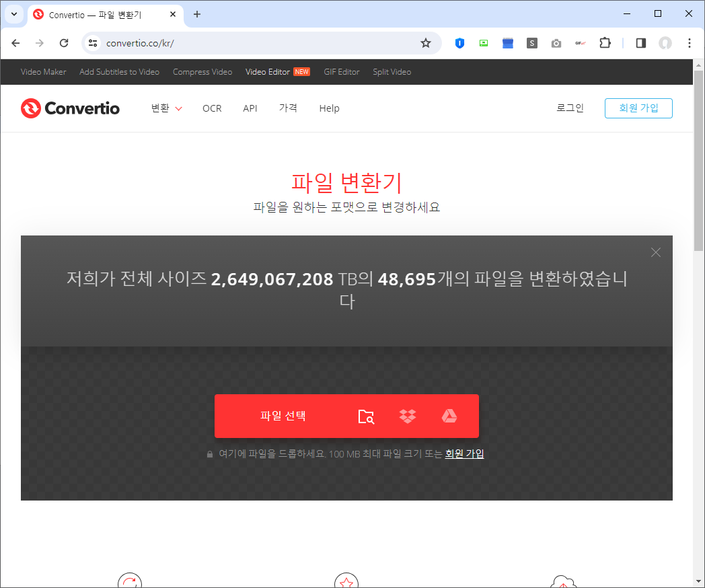
Task: Click the Convertio logo
Action: (x=70, y=108)
